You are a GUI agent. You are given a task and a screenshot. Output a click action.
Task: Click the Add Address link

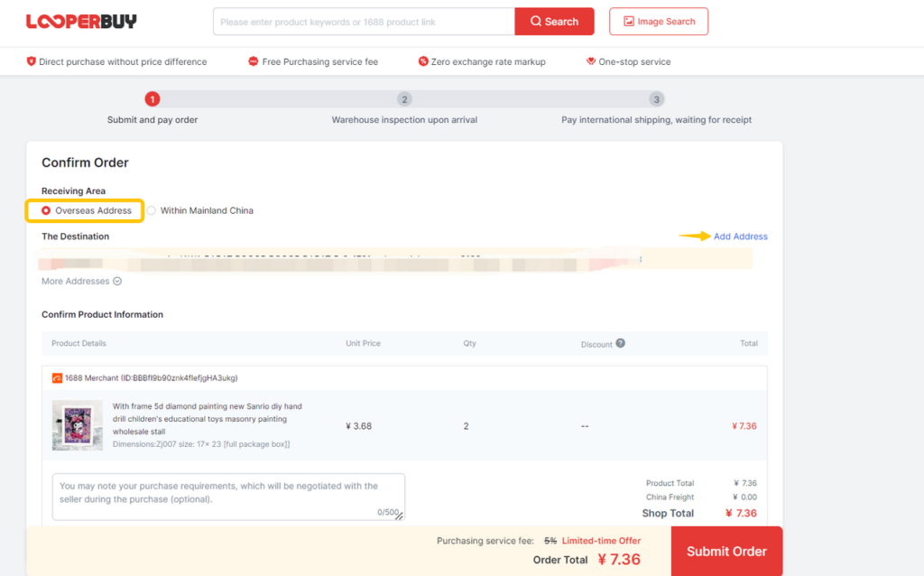point(740,237)
